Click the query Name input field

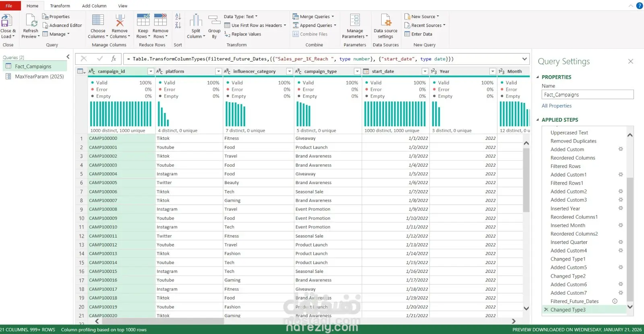587,94
